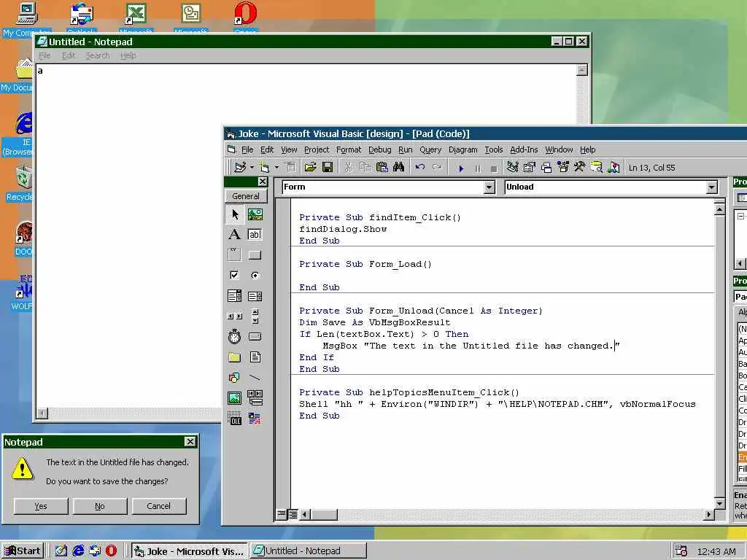Select the CommandButton control in the toolbox
747x560 pixels.
(255, 254)
